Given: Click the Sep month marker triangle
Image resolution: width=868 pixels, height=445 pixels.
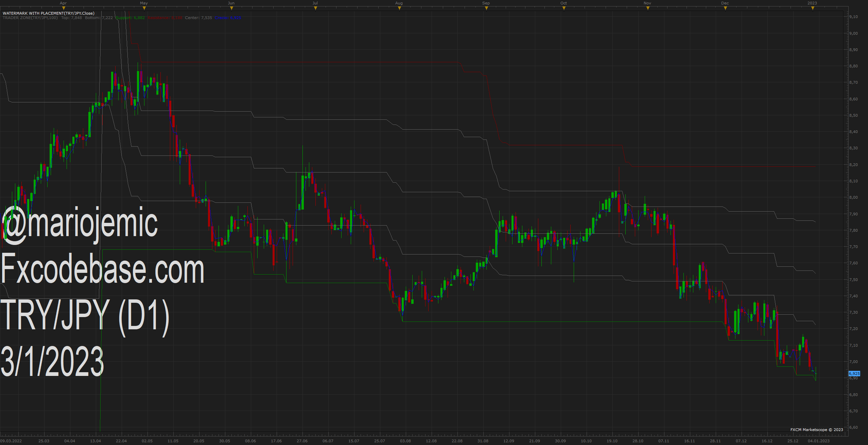Looking at the screenshot, I should [x=486, y=9].
